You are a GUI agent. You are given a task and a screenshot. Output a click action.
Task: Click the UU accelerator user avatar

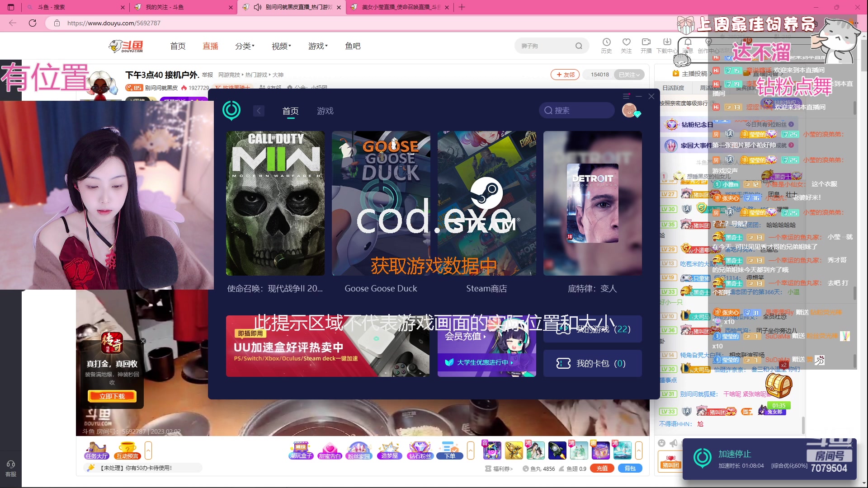pyautogui.click(x=629, y=110)
